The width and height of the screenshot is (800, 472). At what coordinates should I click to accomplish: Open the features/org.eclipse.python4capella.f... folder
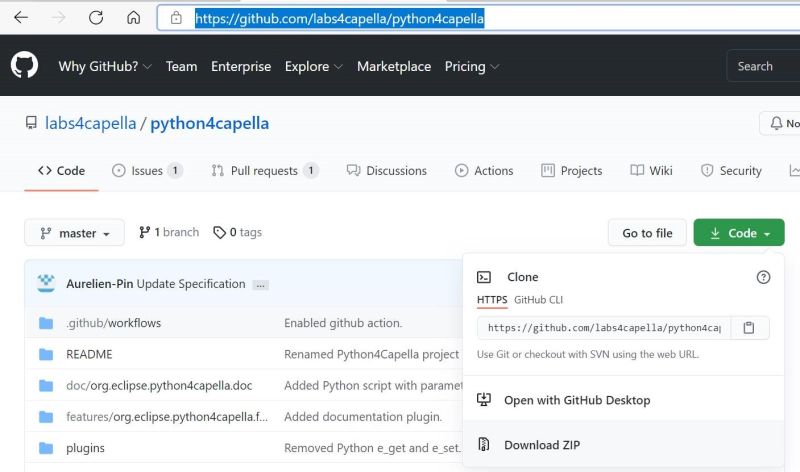(x=167, y=417)
